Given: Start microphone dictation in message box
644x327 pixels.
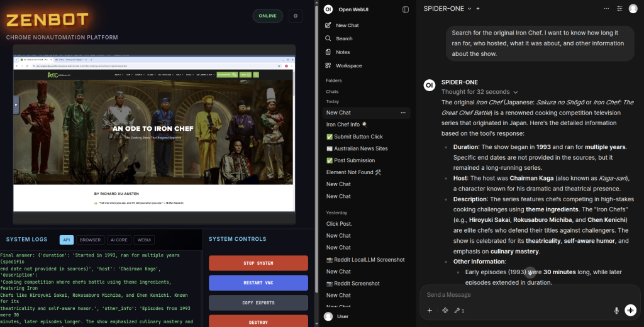Looking at the screenshot, I should point(616,310).
